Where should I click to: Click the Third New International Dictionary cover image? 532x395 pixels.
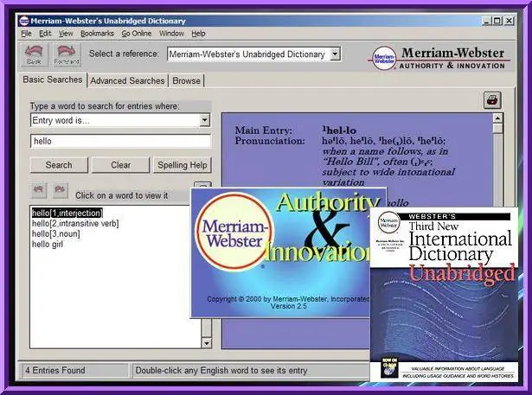[x=444, y=294]
